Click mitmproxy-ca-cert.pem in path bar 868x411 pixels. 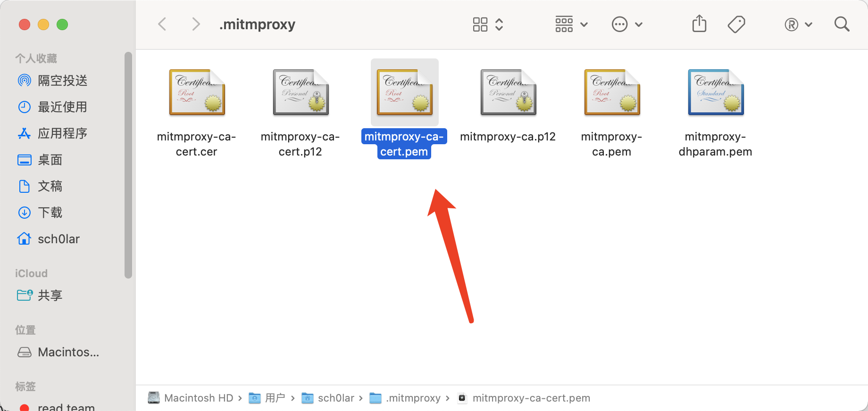[x=524, y=398]
